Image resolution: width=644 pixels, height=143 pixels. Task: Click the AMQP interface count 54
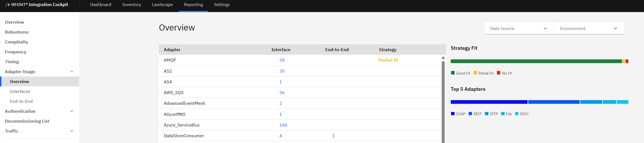[282, 60]
